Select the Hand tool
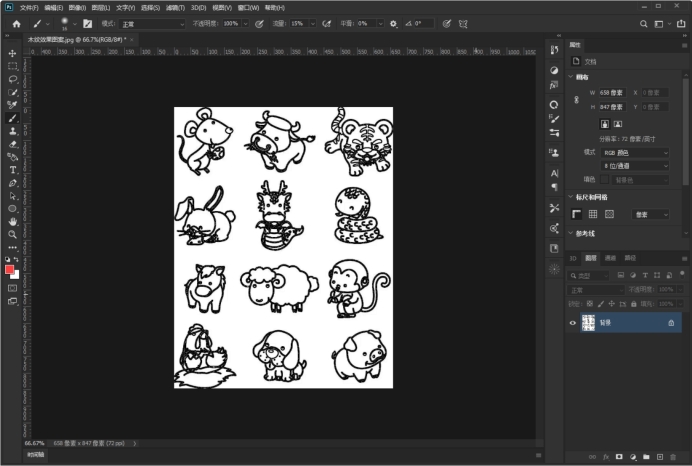The height and width of the screenshot is (466, 692). (x=12, y=222)
